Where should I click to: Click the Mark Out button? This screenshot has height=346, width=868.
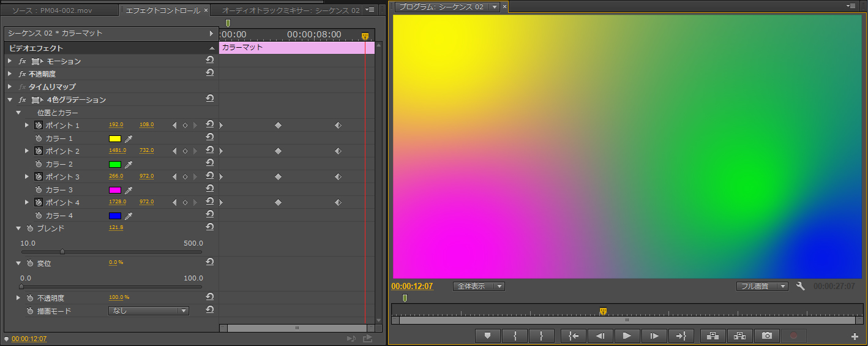(x=542, y=336)
